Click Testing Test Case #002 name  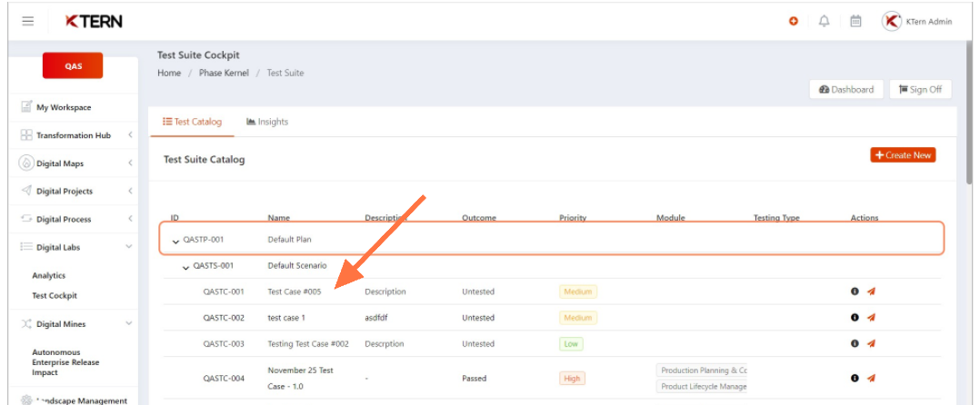click(x=308, y=344)
